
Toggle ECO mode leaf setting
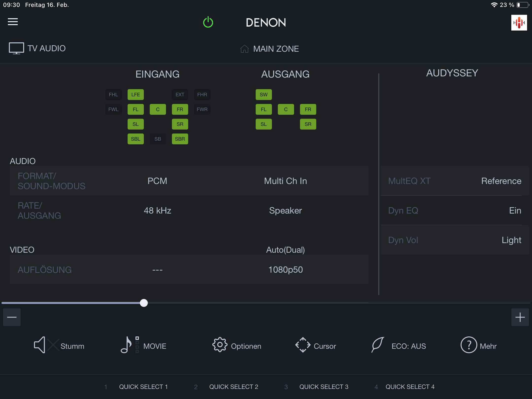tap(378, 345)
